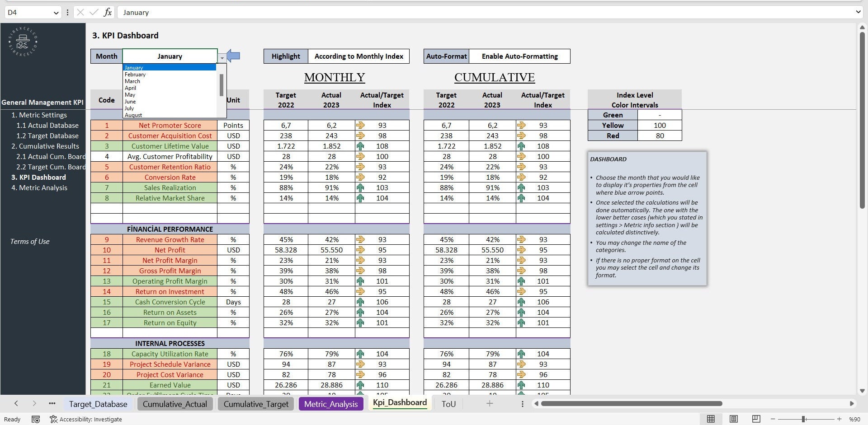Click the company logo in the sidebar
868x425 pixels.
[x=22, y=42]
